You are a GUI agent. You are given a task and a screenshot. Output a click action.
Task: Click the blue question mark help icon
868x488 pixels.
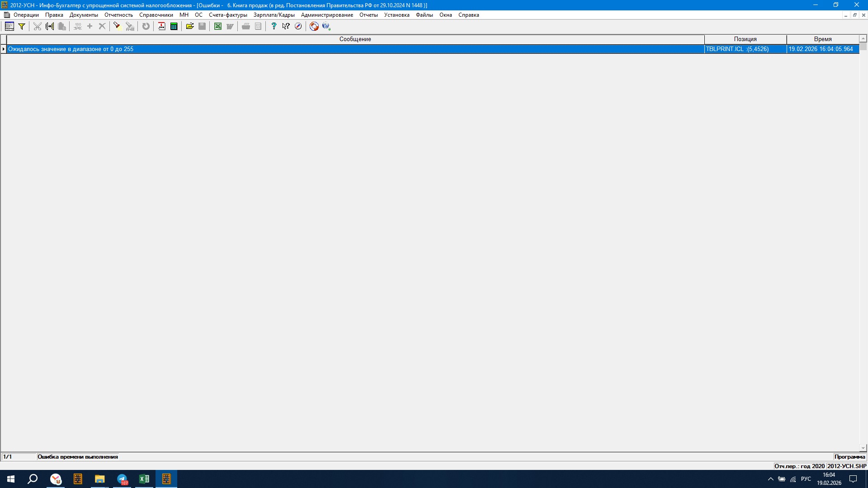(x=274, y=26)
